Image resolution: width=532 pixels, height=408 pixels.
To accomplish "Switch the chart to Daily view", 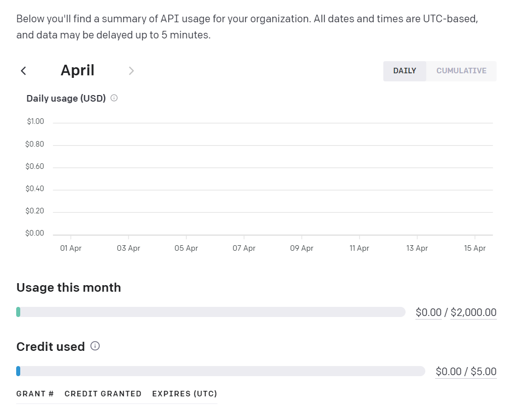I will [x=405, y=71].
